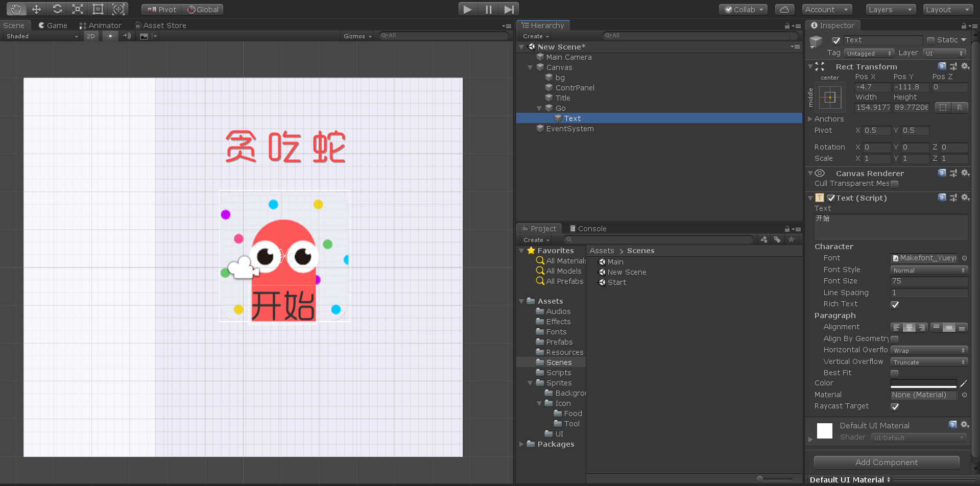Viewport: 980px width, 486px height.
Task: Open Text (Script) gear settings menu
Action: pyautogui.click(x=965, y=198)
